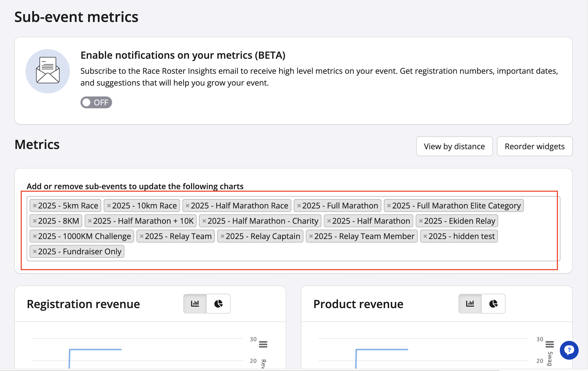Viewport: 588px width, 371px height.
Task: Toggle metrics notifications OFF switch
Action: pyautogui.click(x=96, y=102)
